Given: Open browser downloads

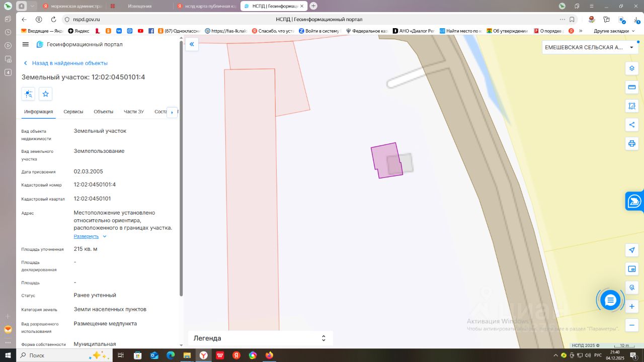Looking at the screenshot, I should (637, 20).
